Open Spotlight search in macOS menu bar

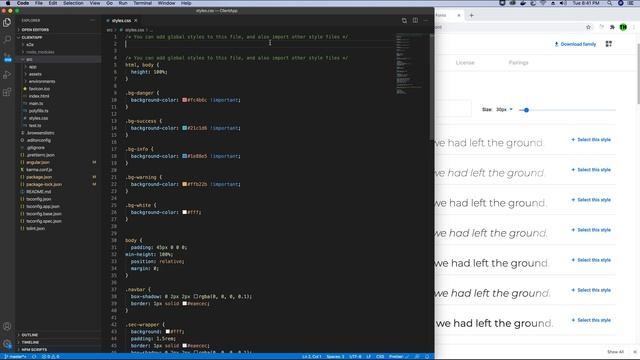(609, 3)
